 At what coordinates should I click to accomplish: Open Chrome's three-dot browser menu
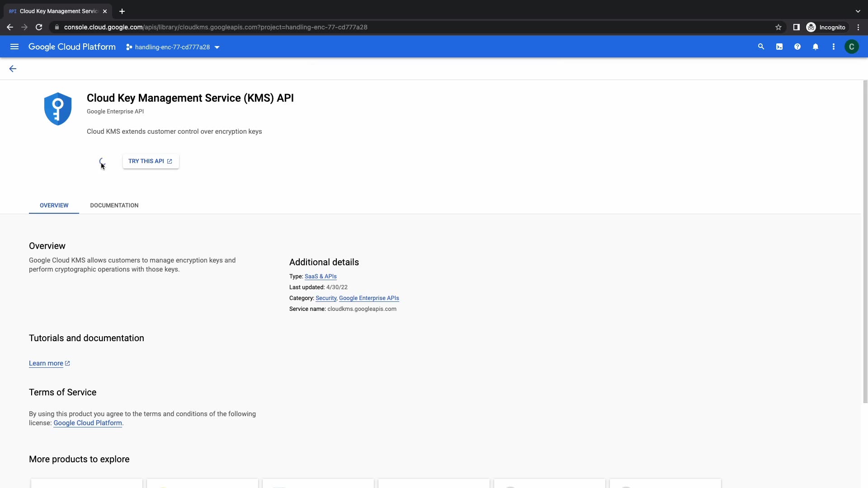pyautogui.click(x=859, y=27)
